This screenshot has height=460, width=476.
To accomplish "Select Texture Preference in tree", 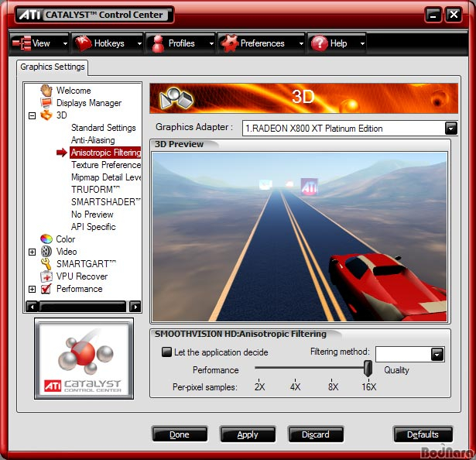I will [x=106, y=165].
